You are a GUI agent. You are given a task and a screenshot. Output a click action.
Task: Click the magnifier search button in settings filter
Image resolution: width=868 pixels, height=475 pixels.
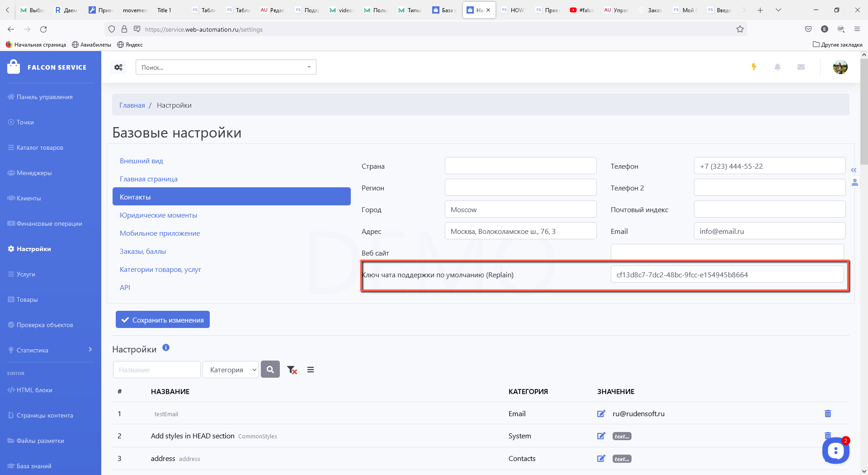[x=270, y=370]
